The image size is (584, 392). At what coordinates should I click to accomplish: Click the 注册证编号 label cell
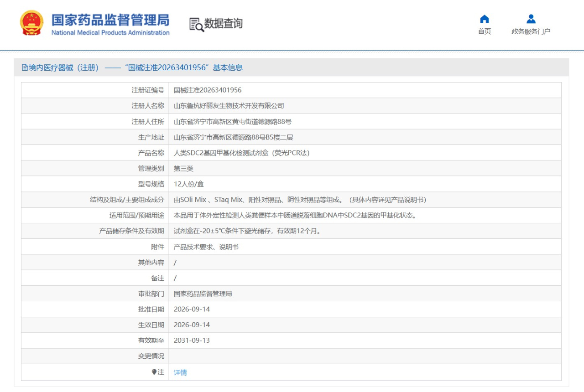click(x=95, y=90)
